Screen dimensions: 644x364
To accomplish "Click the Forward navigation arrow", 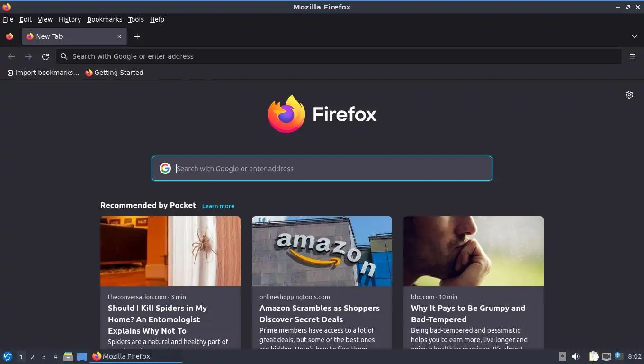I will tap(28, 56).
